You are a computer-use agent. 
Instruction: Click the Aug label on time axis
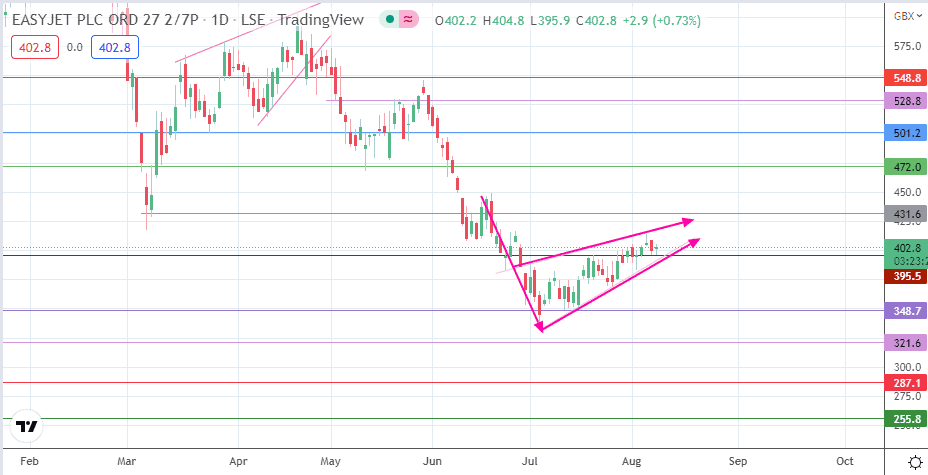[632, 461]
